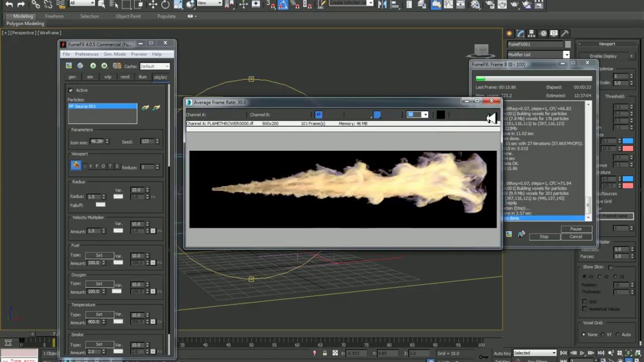Open the File menu in FumeFX
The height and width of the screenshot is (362, 644).
click(x=66, y=54)
